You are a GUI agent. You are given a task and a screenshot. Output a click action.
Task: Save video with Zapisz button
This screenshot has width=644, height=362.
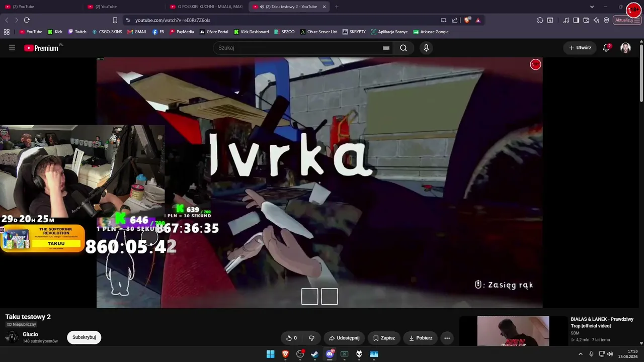pos(384,338)
